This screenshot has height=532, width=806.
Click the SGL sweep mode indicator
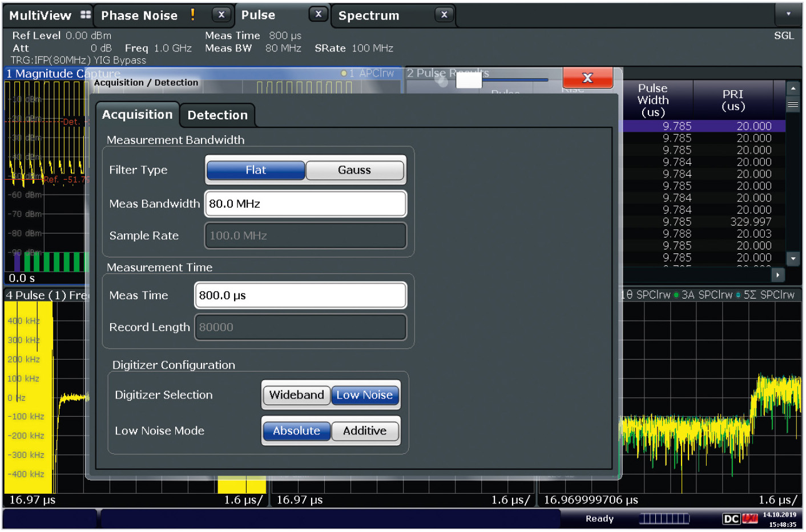(x=784, y=35)
